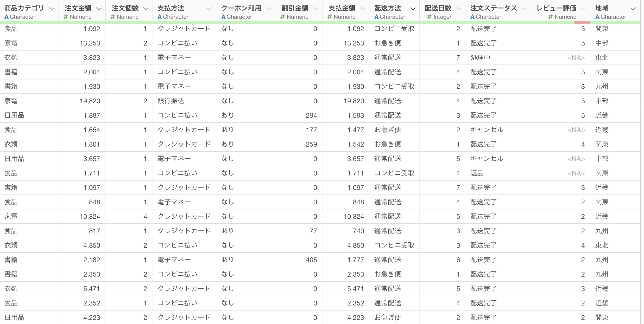Open the 商品カテゴリ column dropdown menu
644x324 pixels.
52,9
